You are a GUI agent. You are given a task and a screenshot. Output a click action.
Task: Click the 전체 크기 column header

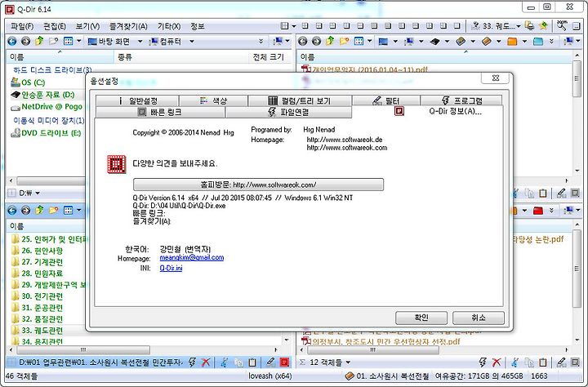268,57
